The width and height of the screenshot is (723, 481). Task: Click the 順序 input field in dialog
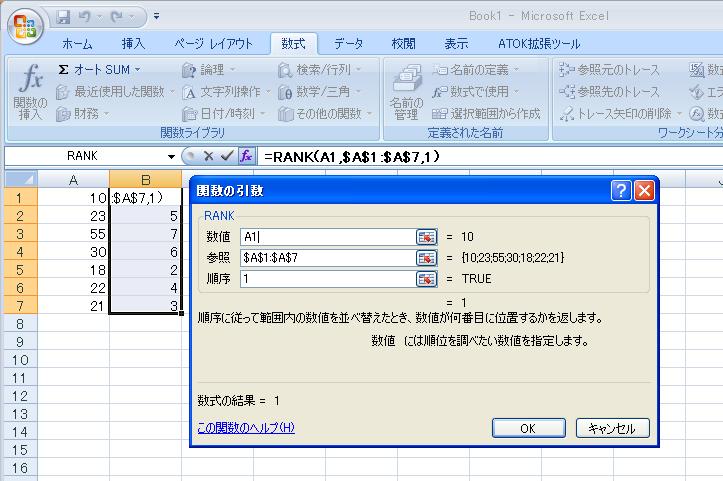pos(328,279)
